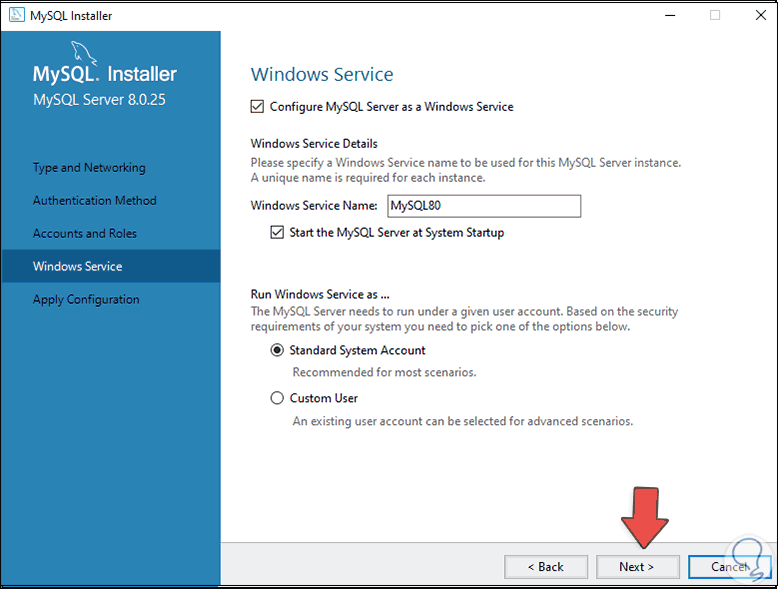Click Recommended for most scenarios text
778x589 pixels.
[385, 372]
